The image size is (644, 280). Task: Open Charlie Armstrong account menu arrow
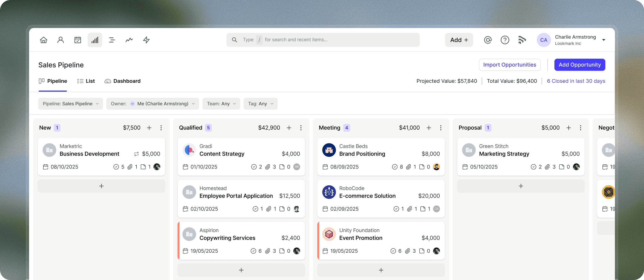[604, 40]
